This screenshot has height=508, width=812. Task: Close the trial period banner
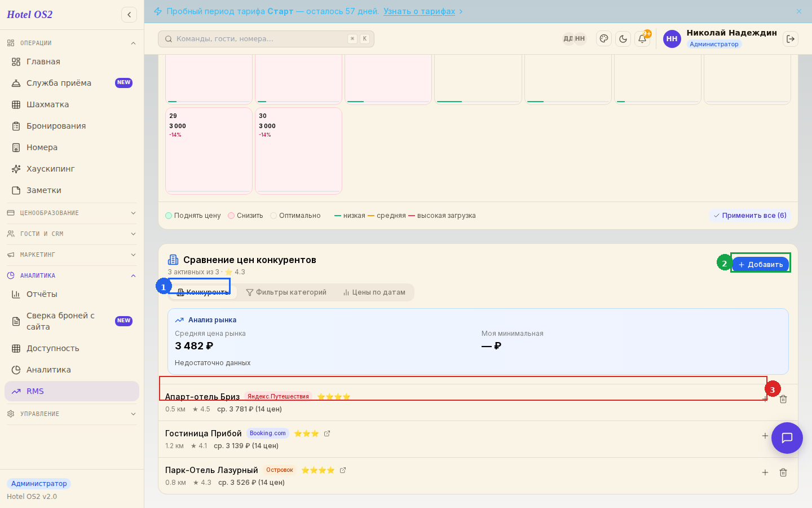point(799,11)
